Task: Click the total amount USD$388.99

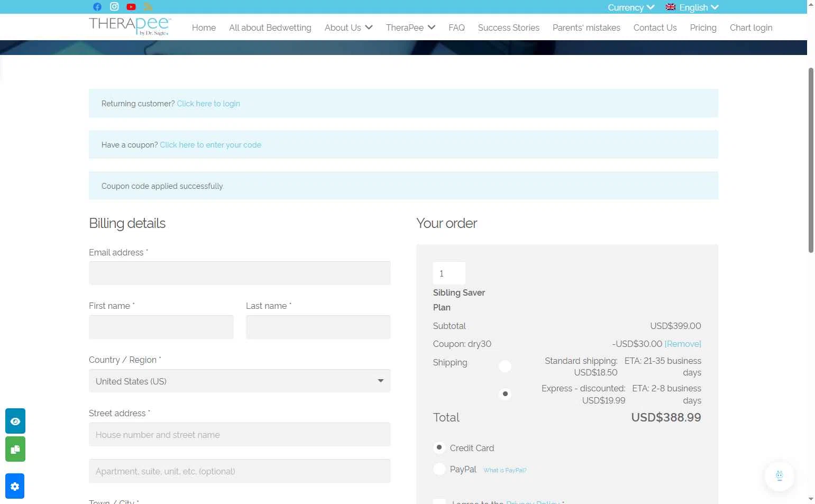Action: [666, 417]
